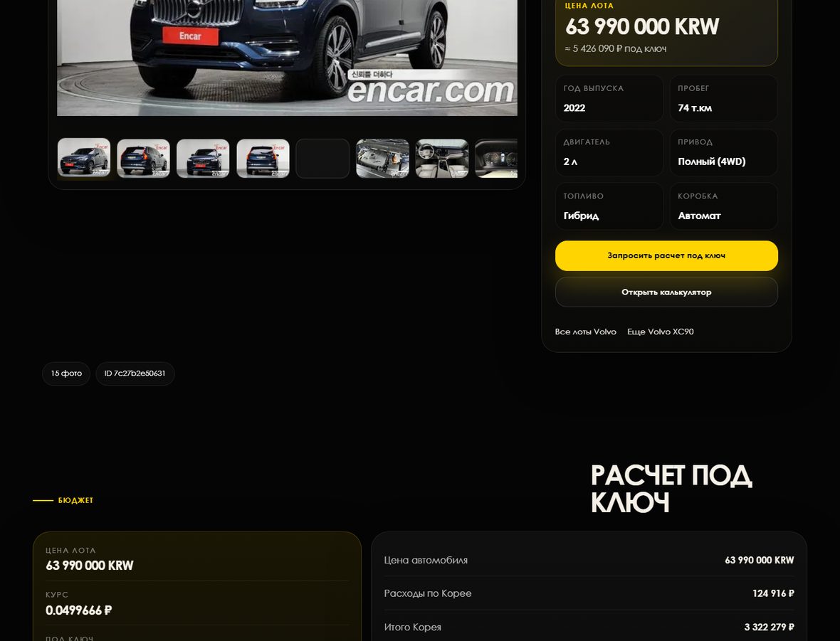Open the calculator via 'Открыть калькулятор'
This screenshot has width=840, height=641.
pyautogui.click(x=666, y=292)
